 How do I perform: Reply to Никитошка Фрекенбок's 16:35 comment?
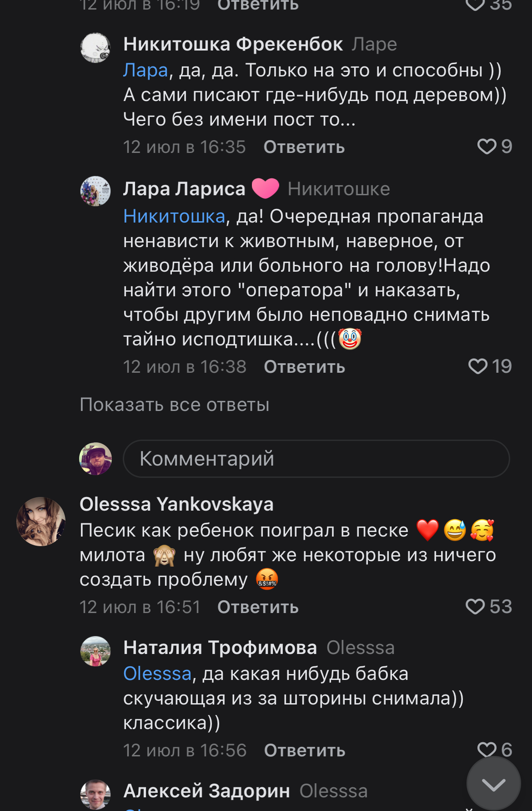click(304, 147)
